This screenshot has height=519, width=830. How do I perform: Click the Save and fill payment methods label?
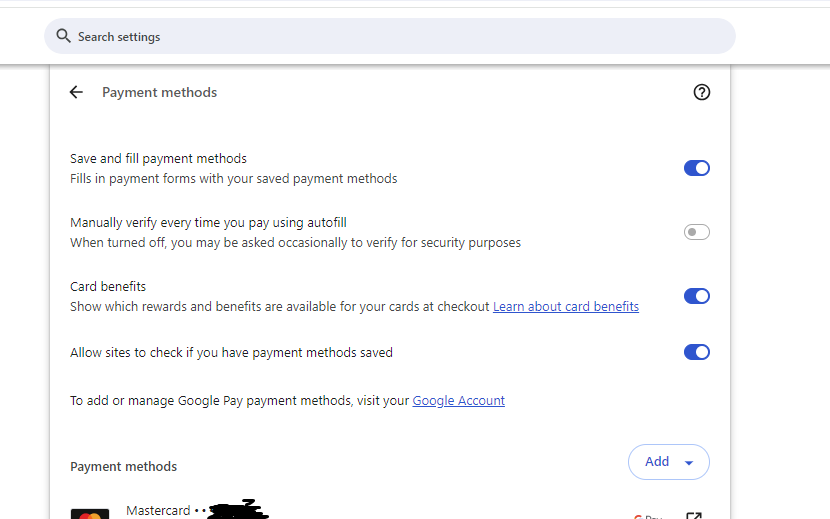(x=158, y=159)
